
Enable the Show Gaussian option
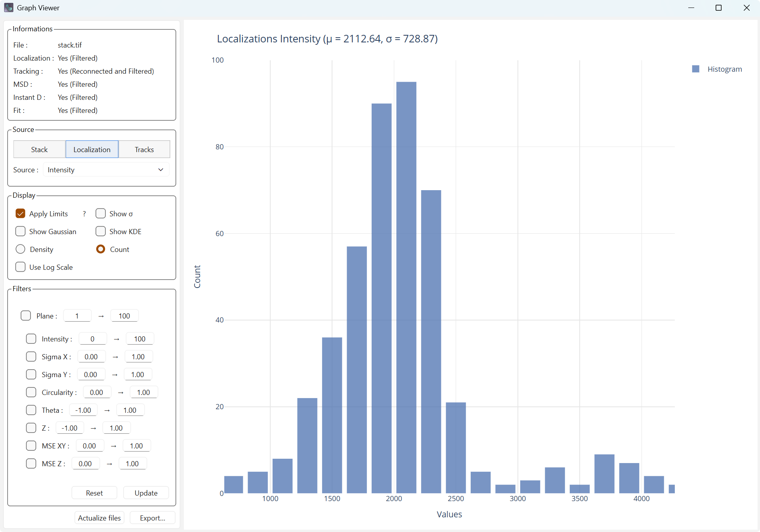coord(20,231)
